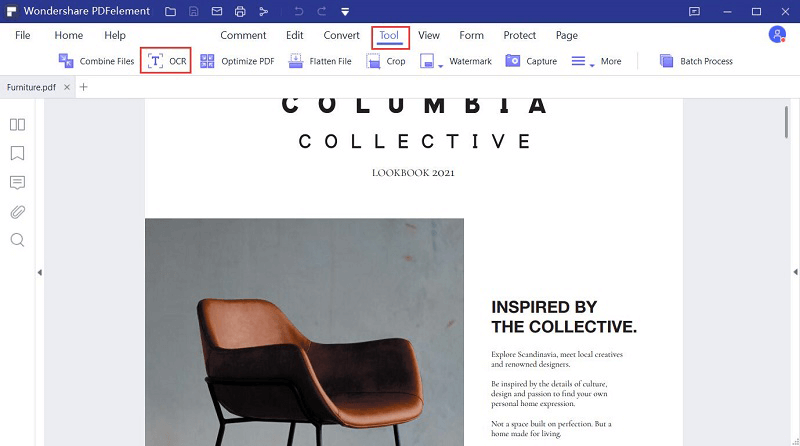Select Optimize PDF tool
The height and width of the screenshot is (446, 800).
[237, 61]
